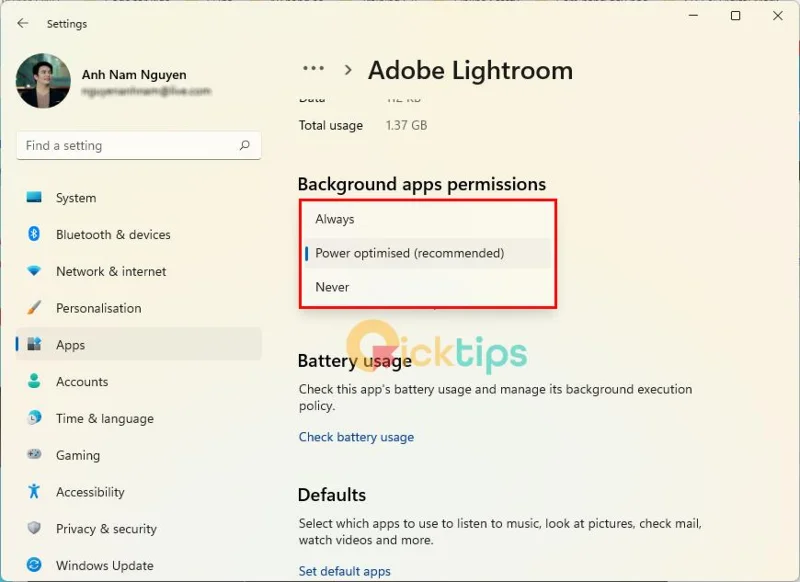Select Power optimised (recommended) option
800x582 pixels.
pos(428,253)
